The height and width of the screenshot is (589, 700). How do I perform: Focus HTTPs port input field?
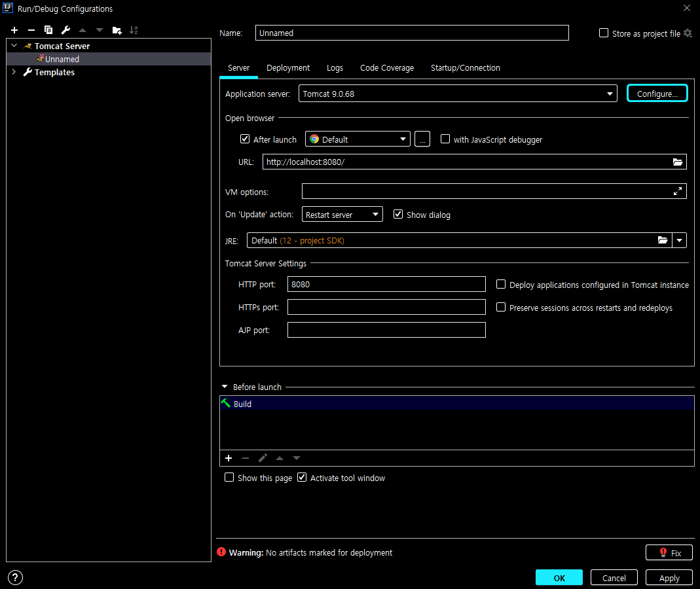coord(386,307)
